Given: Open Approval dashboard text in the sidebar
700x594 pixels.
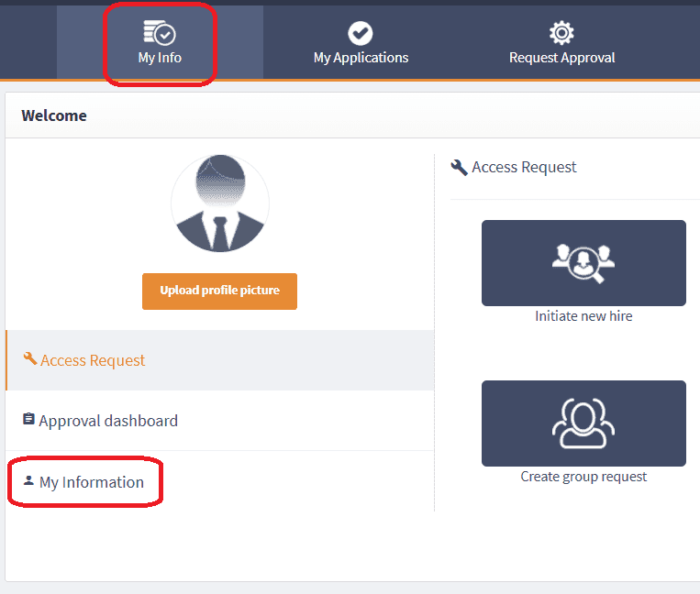Looking at the screenshot, I should (x=108, y=421).
